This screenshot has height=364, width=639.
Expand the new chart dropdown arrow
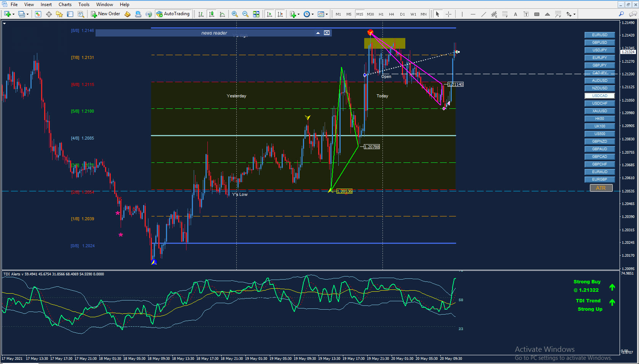pos(13,14)
